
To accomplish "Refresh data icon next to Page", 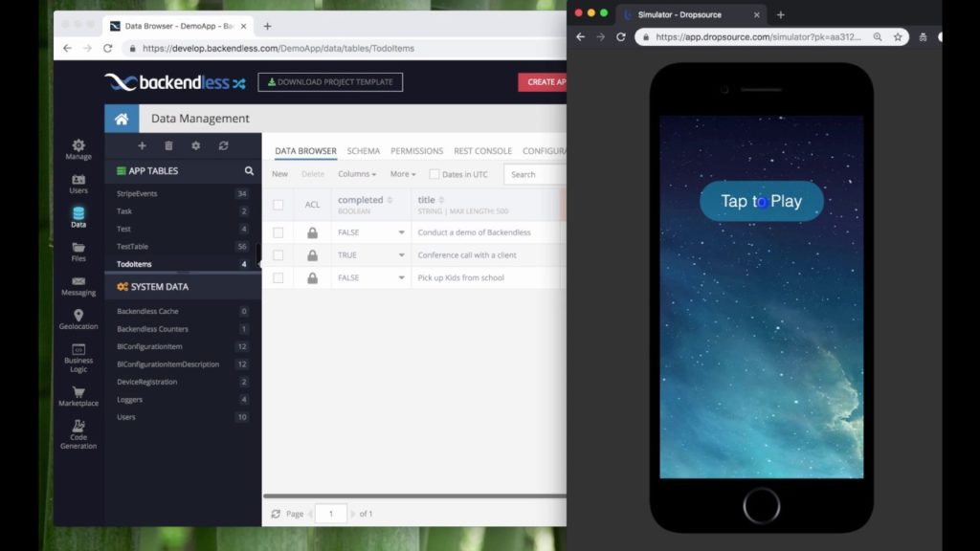I will [276, 514].
